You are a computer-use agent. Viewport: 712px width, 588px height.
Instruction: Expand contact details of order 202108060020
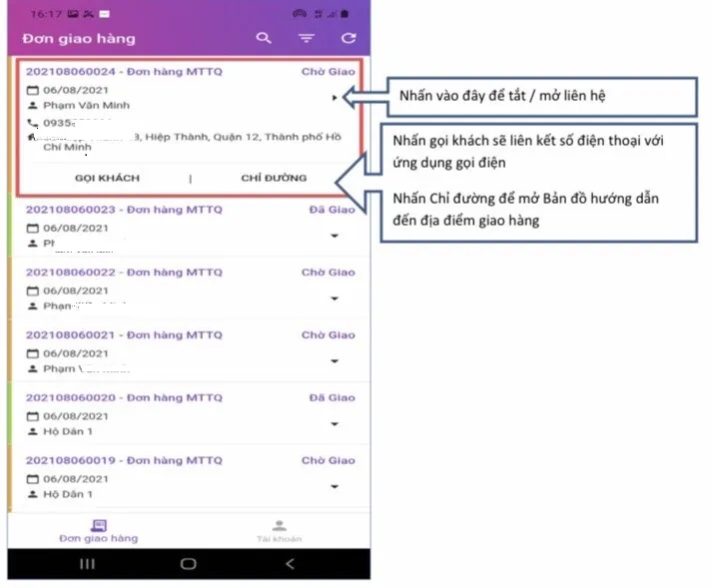pyautogui.click(x=335, y=423)
